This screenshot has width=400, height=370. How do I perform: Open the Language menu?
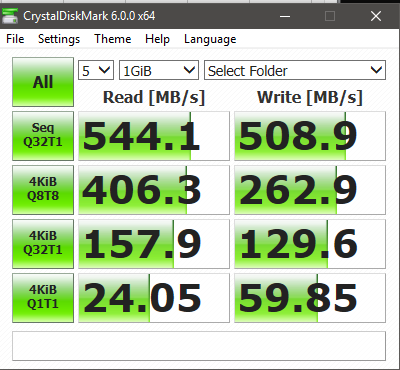[210, 39]
